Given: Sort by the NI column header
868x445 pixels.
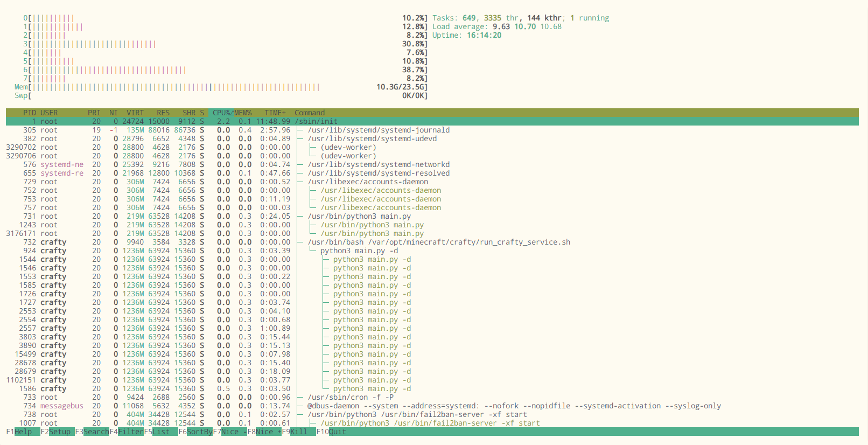Looking at the screenshot, I should click(114, 113).
